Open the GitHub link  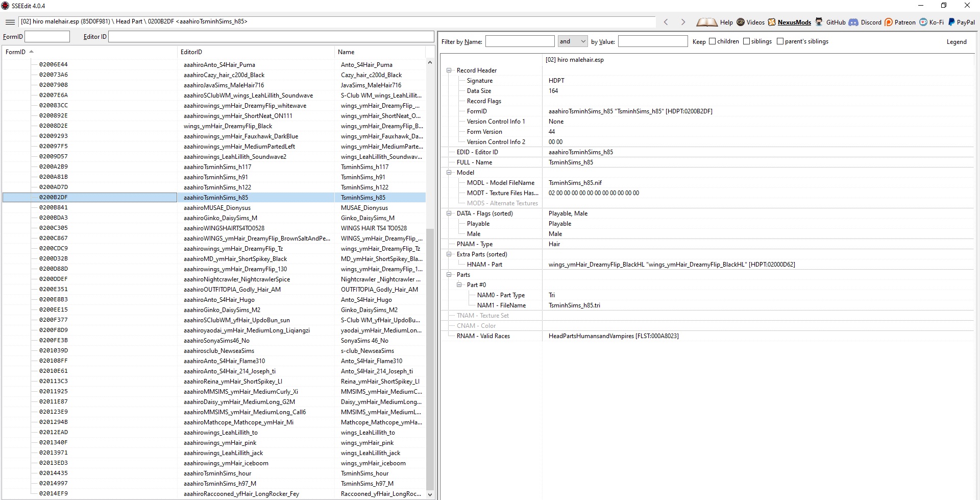point(836,22)
